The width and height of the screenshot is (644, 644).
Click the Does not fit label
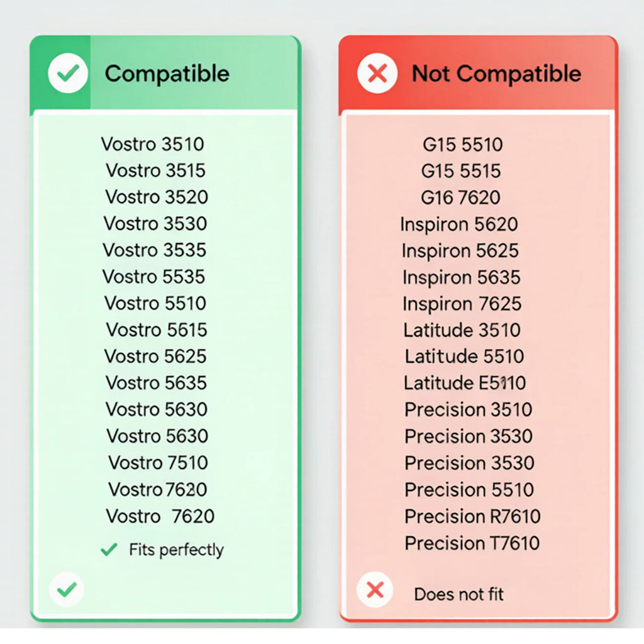coord(458,594)
